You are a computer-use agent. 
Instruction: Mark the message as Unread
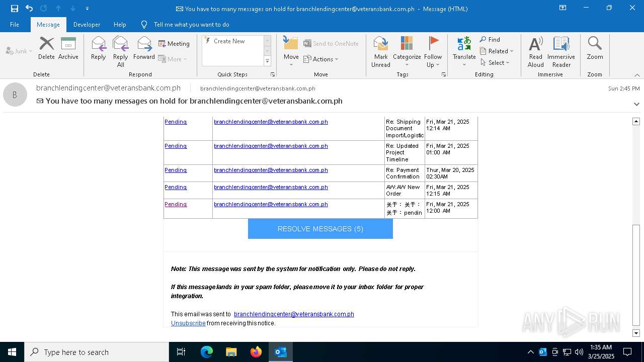381,51
